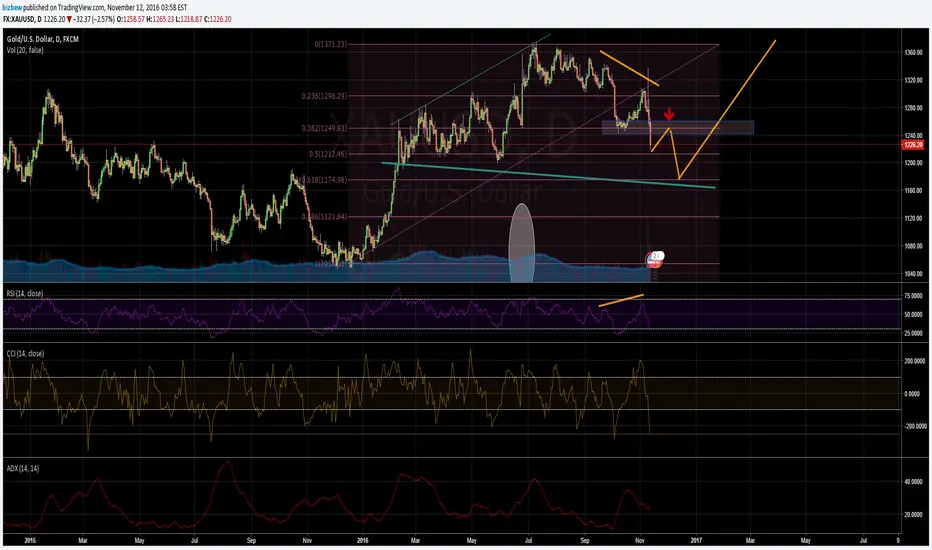Viewport: 932px width, 550px height.
Task: Click the 1200.00 price axis label
Action: (913, 163)
